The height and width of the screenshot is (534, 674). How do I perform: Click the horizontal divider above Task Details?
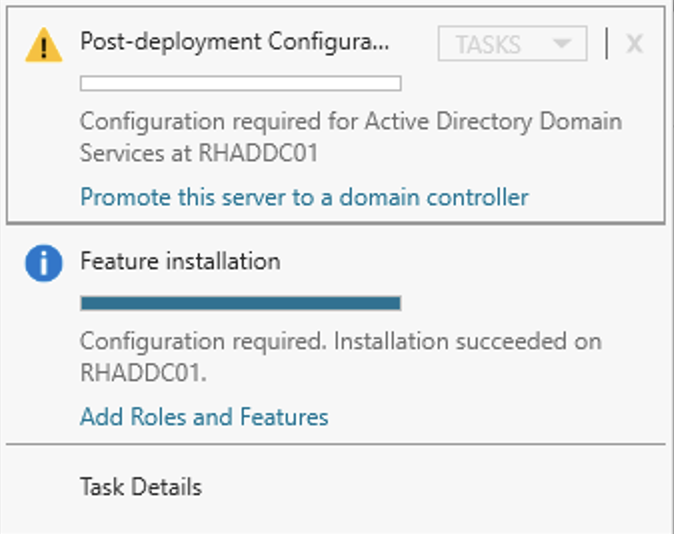pos(336,444)
